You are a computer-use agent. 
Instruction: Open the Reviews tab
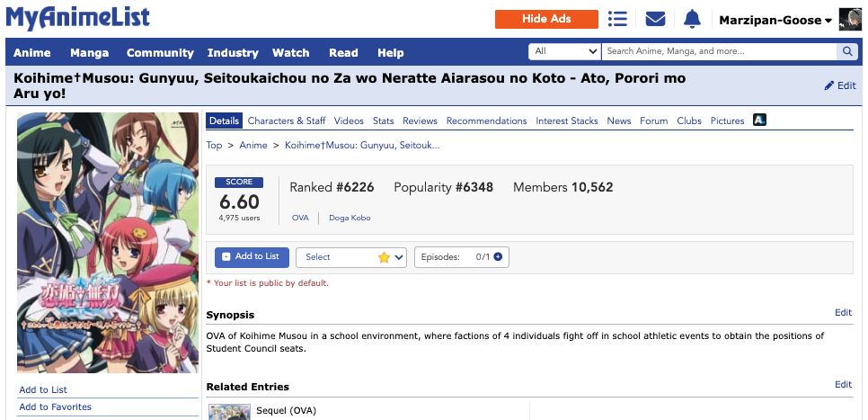[x=420, y=121]
